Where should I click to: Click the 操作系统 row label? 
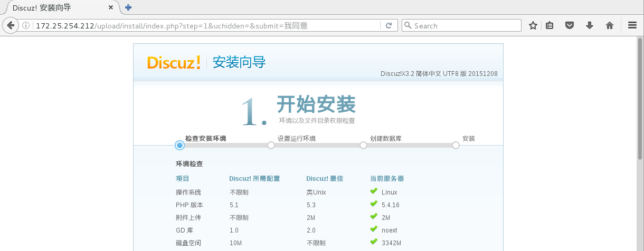coord(188,192)
